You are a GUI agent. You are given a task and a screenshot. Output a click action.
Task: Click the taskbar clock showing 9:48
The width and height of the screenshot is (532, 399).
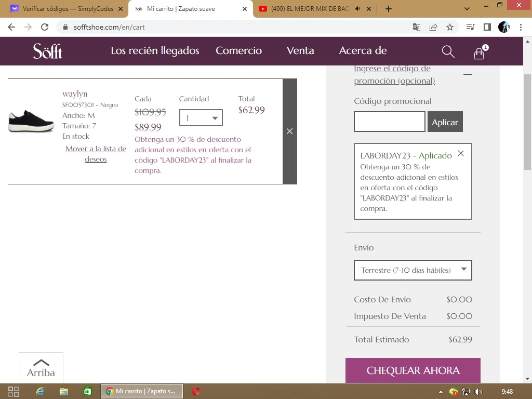click(507, 392)
